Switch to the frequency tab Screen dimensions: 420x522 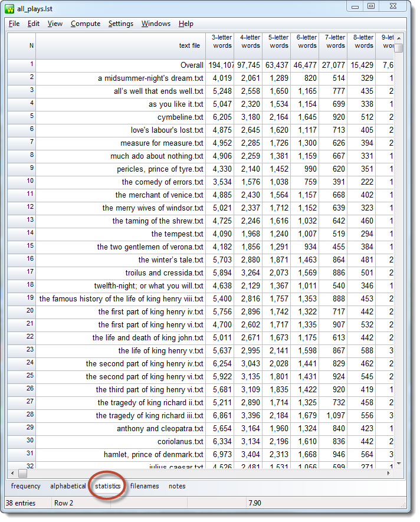26,486
